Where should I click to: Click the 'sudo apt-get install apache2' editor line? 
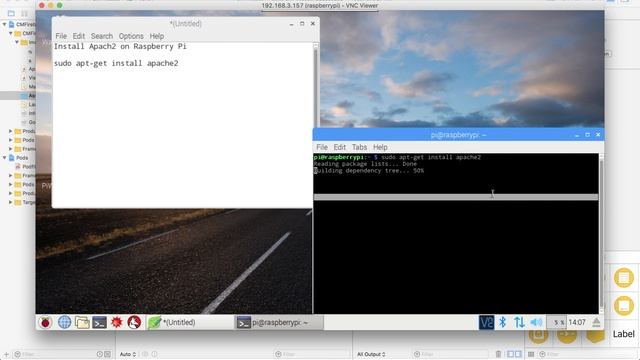click(x=116, y=63)
